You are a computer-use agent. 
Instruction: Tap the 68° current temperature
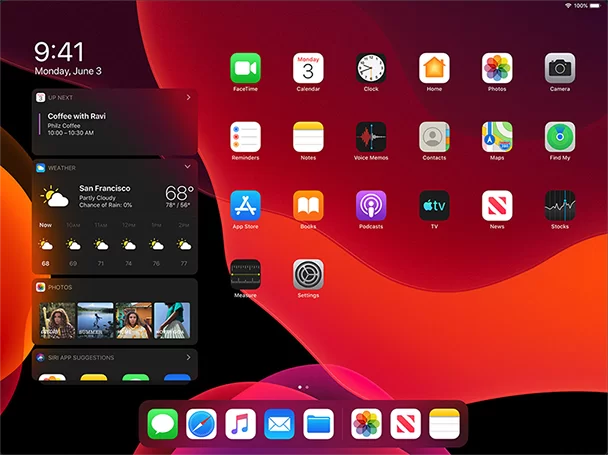(x=179, y=192)
